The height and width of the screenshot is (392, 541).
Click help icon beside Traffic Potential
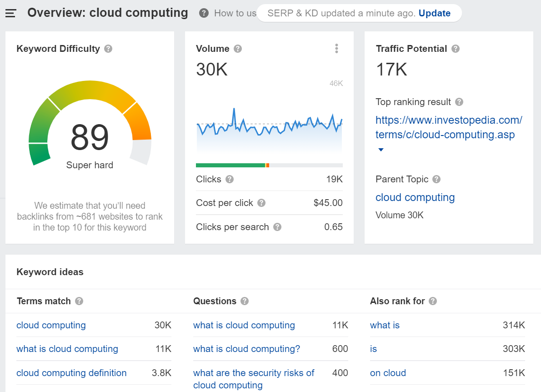[456, 49]
